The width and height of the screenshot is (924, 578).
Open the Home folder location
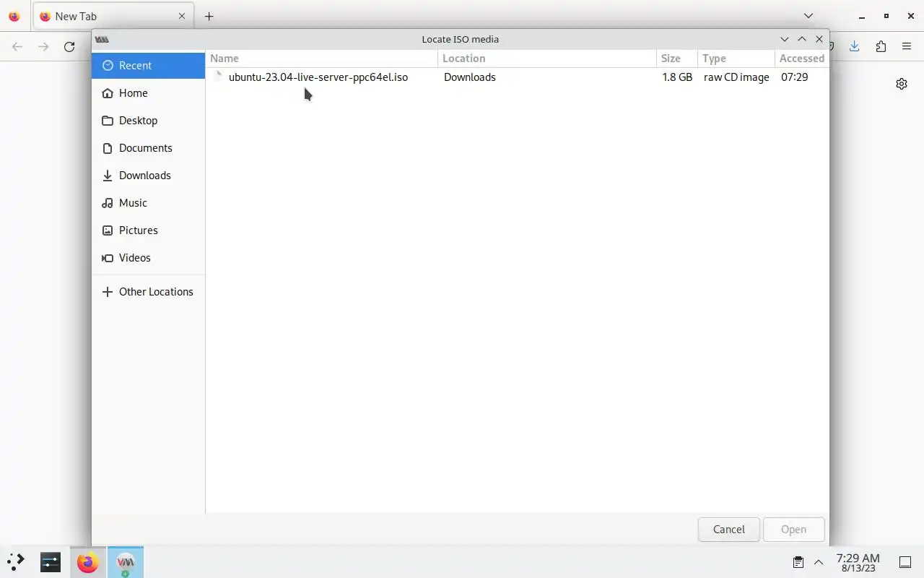click(148, 92)
